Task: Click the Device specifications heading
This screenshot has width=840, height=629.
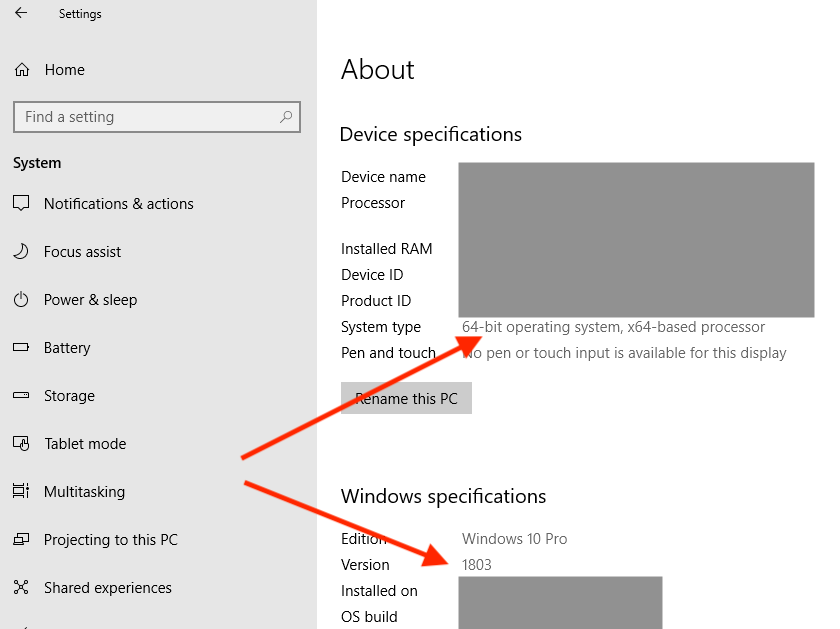Action: pos(431,134)
